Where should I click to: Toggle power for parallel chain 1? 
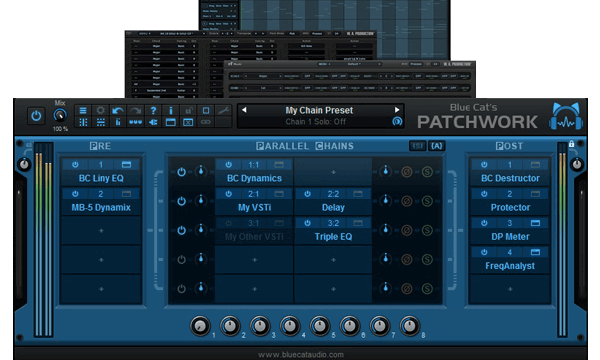tap(181, 172)
